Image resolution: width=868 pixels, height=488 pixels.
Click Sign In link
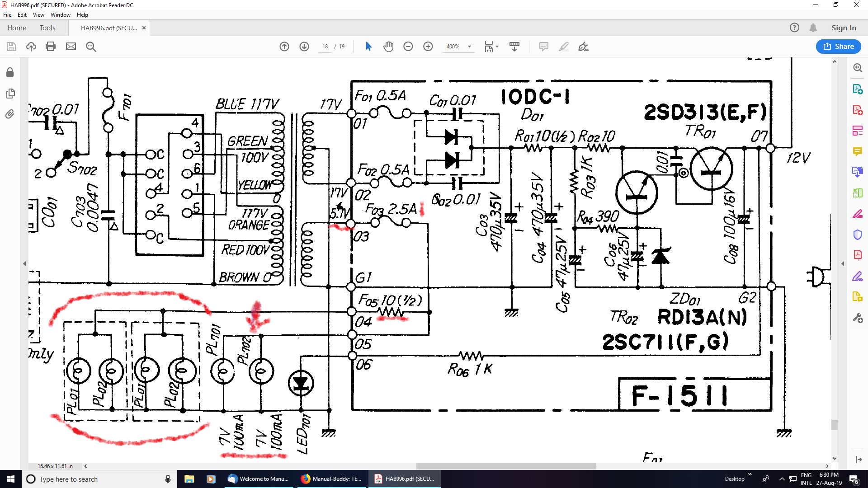[844, 28]
